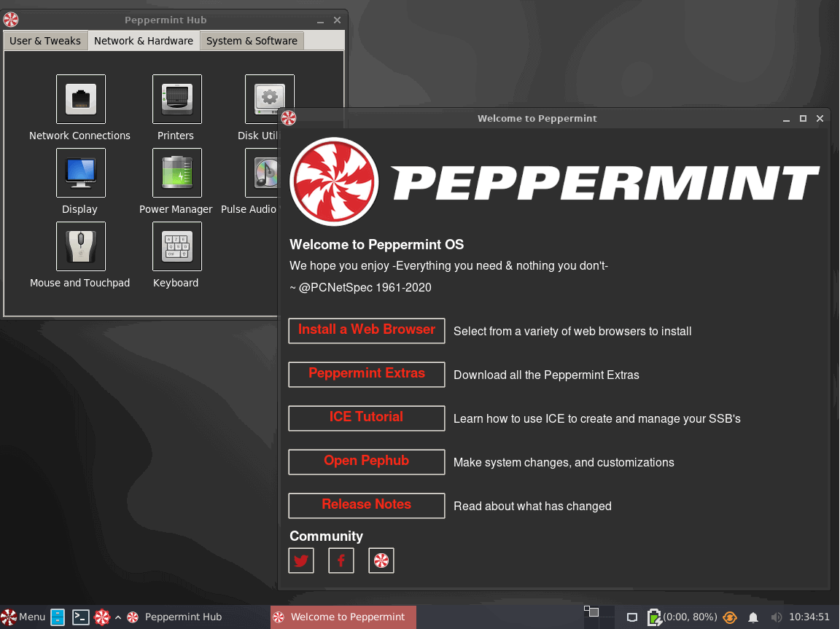Check battery status indicator in tray
Screen dimensions: 840x629
point(682,617)
